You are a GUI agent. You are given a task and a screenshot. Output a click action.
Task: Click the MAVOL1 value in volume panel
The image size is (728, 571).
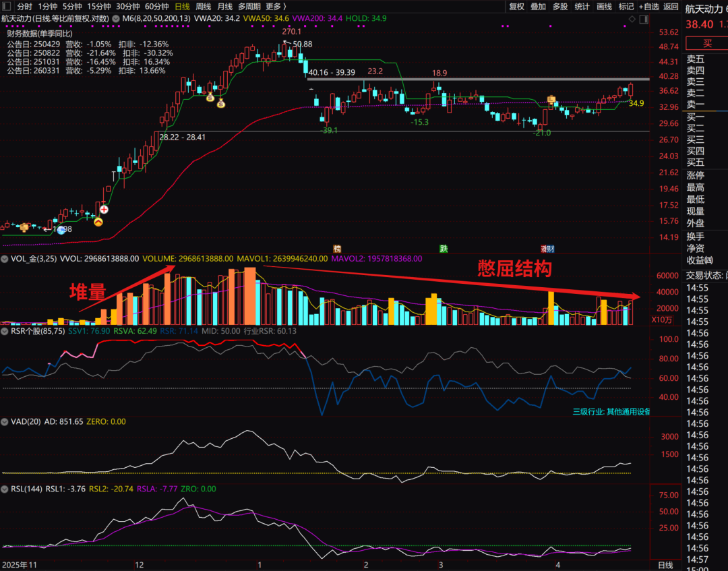[282, 259]
